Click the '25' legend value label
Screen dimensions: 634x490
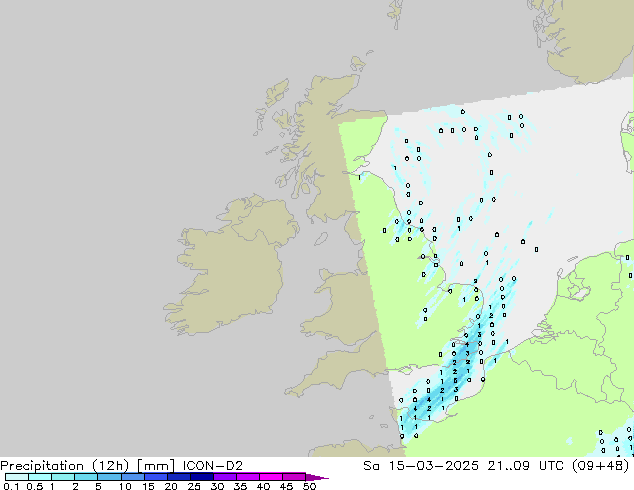click(194, 486)
